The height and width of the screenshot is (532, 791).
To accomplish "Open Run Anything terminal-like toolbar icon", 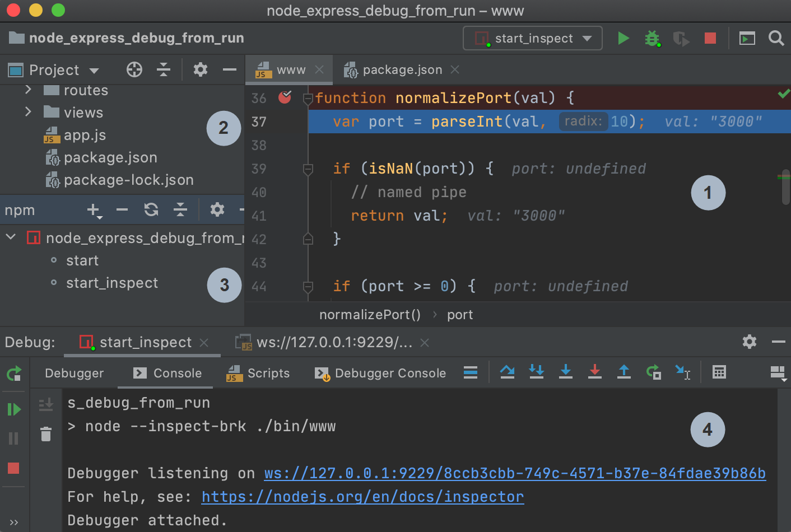I will (x=747, y=38).
